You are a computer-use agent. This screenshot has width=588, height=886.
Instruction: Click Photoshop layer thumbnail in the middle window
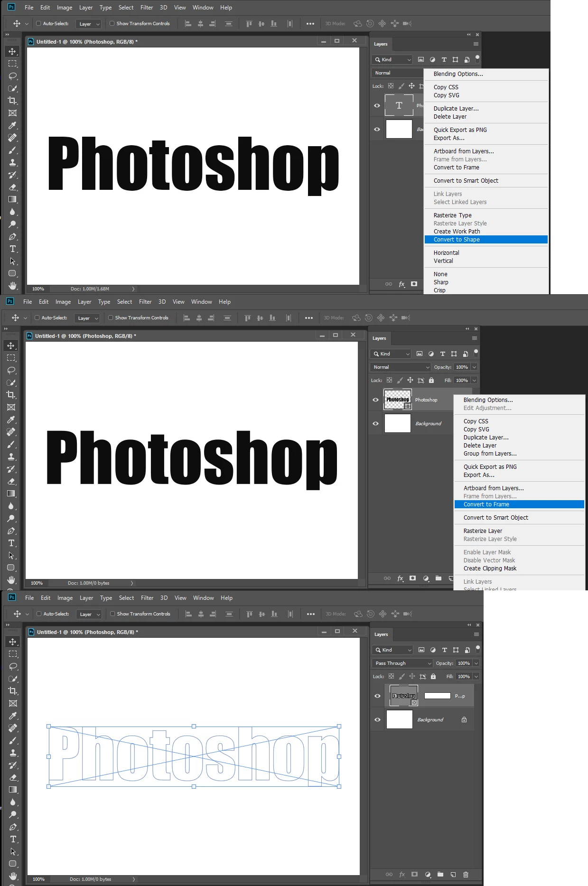[398, 400]
